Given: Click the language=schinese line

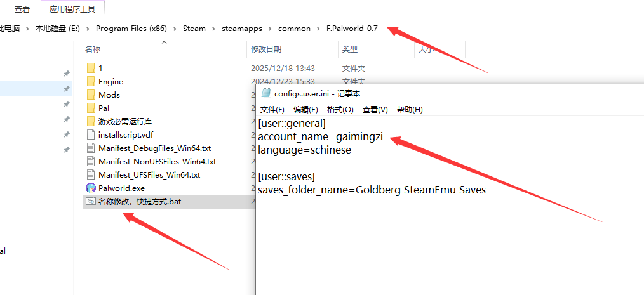Looking at the screenshot, I should (x=304, y=150).
